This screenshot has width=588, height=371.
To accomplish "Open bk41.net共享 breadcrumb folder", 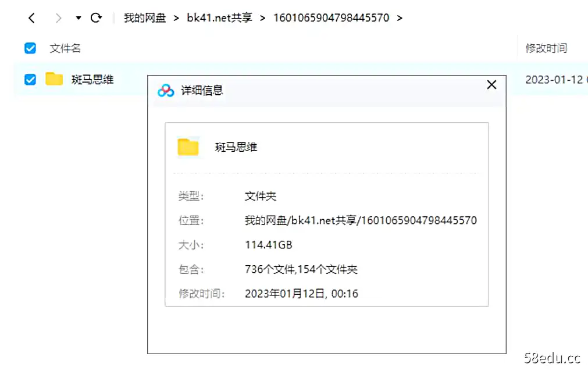I will click(219, 17).
